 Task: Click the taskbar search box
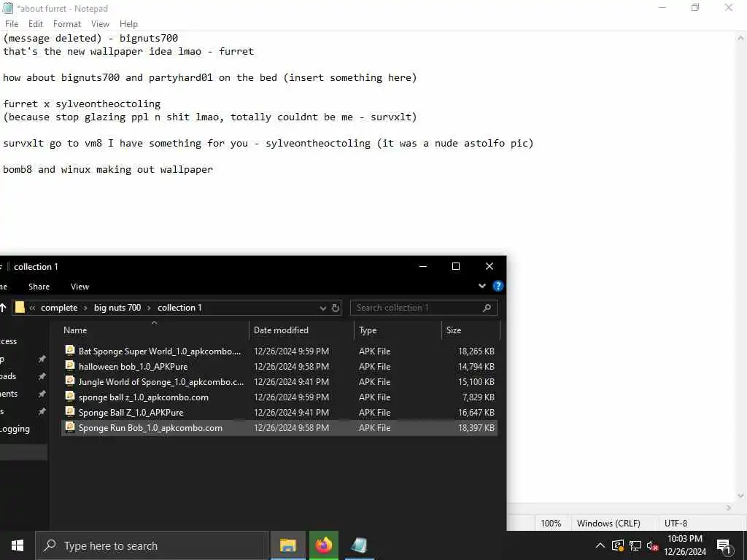click(x=152, y=545)
